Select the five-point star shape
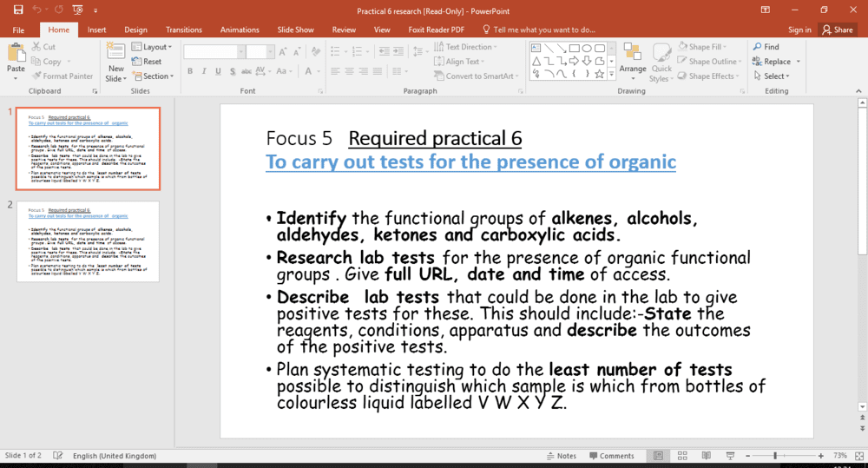The image size is (868, 468). pyautogui.click(x=600, y=74)
